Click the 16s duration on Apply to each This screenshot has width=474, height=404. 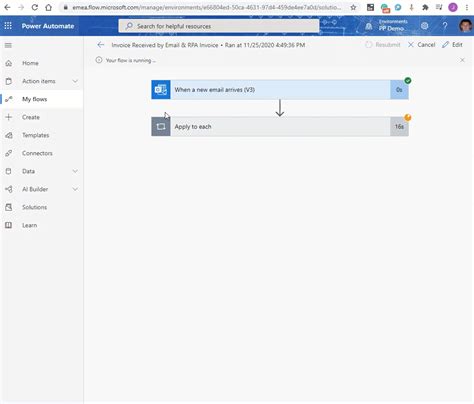click(x=399, y=126)
